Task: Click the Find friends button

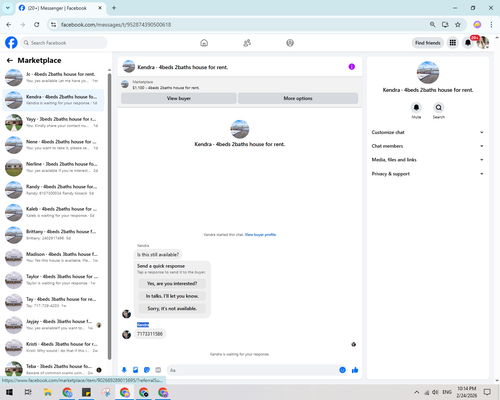Action: pyautogui.click(x=428, y=43)
